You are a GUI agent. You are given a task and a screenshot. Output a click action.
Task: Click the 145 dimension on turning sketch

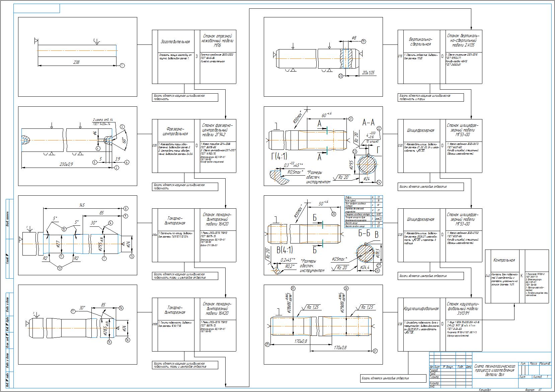(x=82, y=205)
